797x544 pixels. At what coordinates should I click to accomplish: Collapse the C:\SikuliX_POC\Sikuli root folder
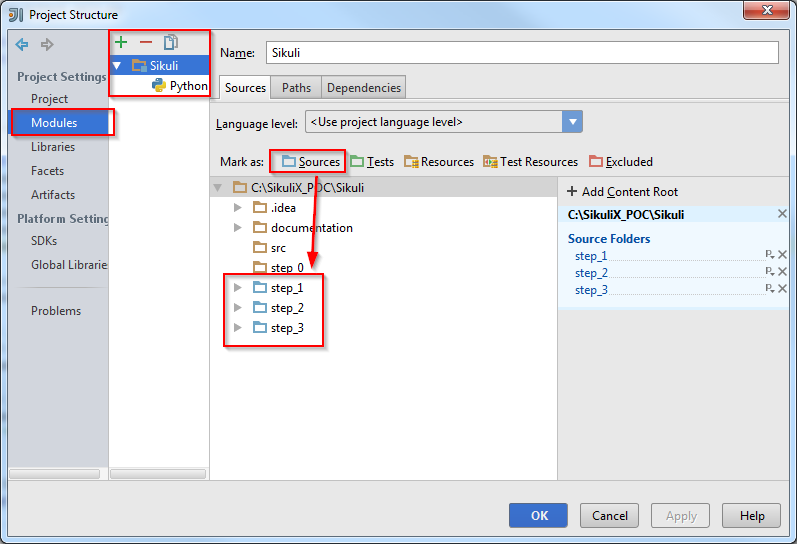(218, 188)
